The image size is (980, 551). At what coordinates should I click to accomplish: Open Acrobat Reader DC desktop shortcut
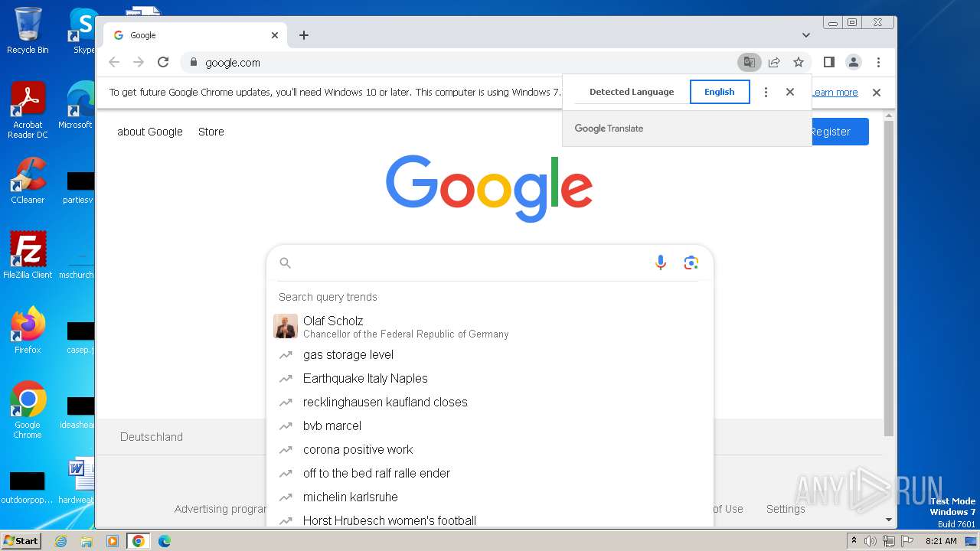[x=28, y=110]
